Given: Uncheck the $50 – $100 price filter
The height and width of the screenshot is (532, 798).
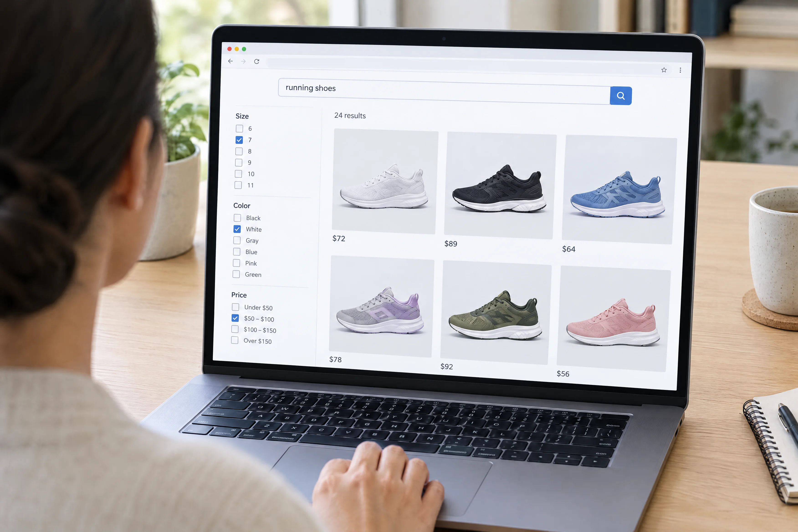Looking at the screenshot, I should (235, 318).
